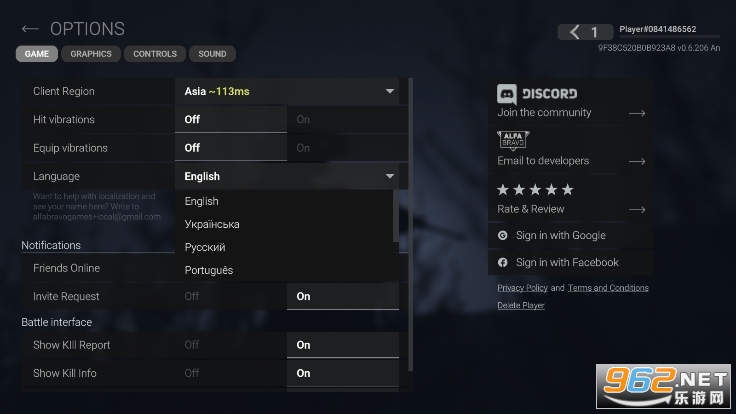The width and height of the screenshot is (736, 414).
Task: Click the back arrow beside OPTIONS
Action: 30,29
